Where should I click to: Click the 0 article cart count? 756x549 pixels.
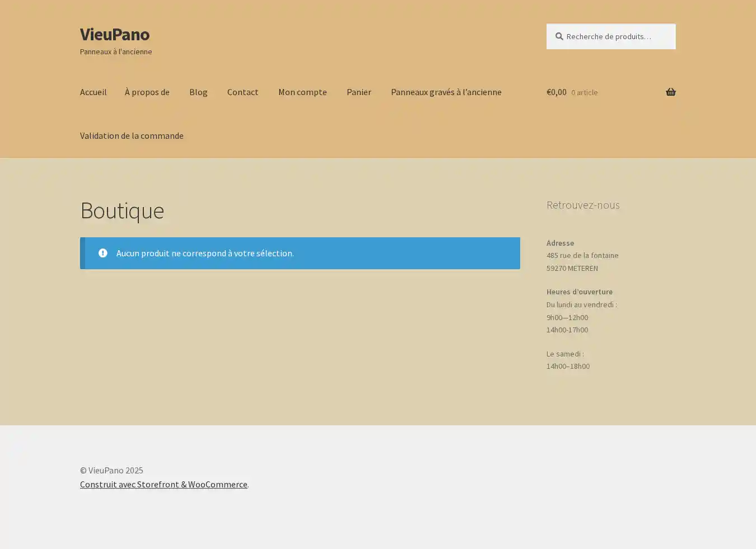[584, 92]
